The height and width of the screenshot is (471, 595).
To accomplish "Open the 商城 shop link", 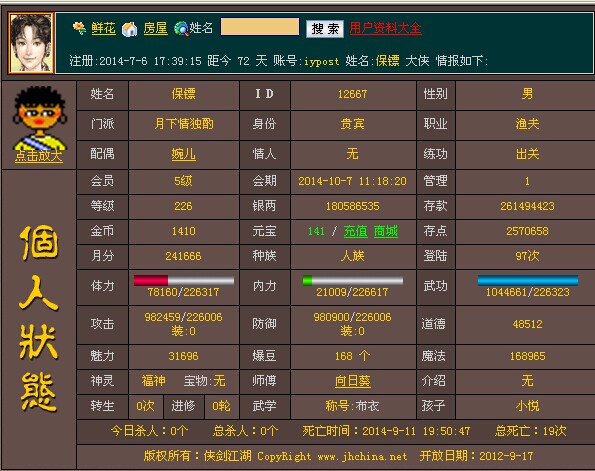I will pyautogui.click(x=386, y=231).
